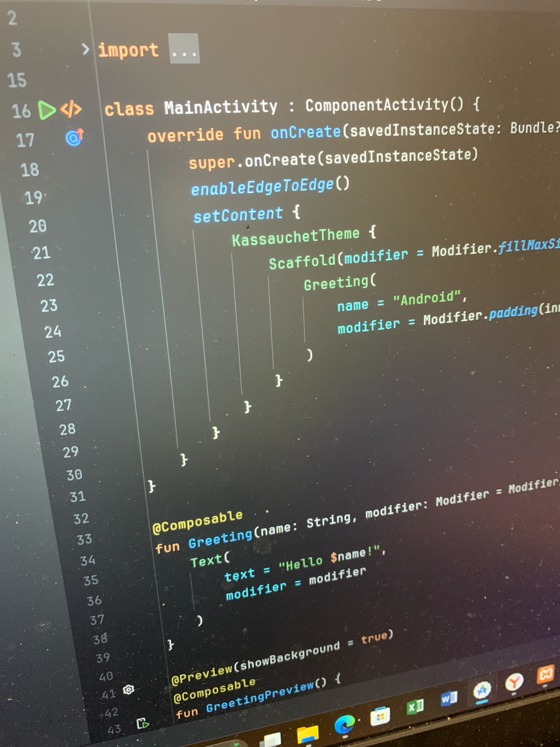560x747 pixels.
Task: Click the override keyword on line 17
Action: [185, 135]
